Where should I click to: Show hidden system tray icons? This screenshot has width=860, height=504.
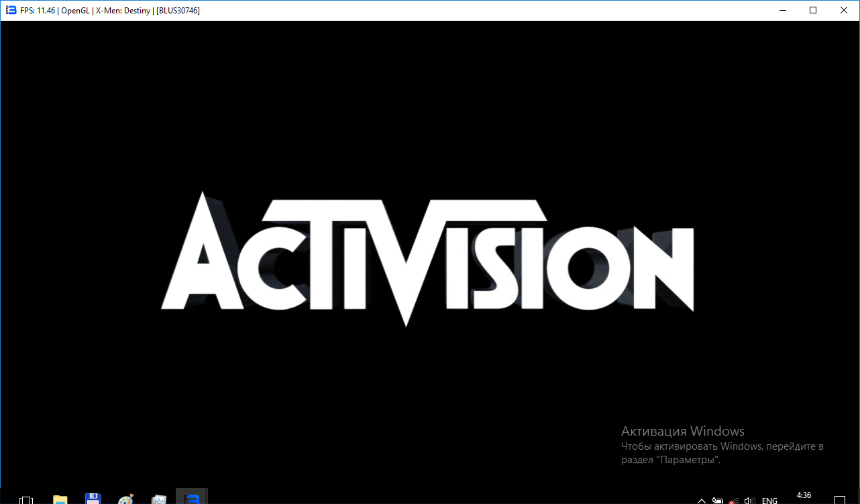[701, 501]
